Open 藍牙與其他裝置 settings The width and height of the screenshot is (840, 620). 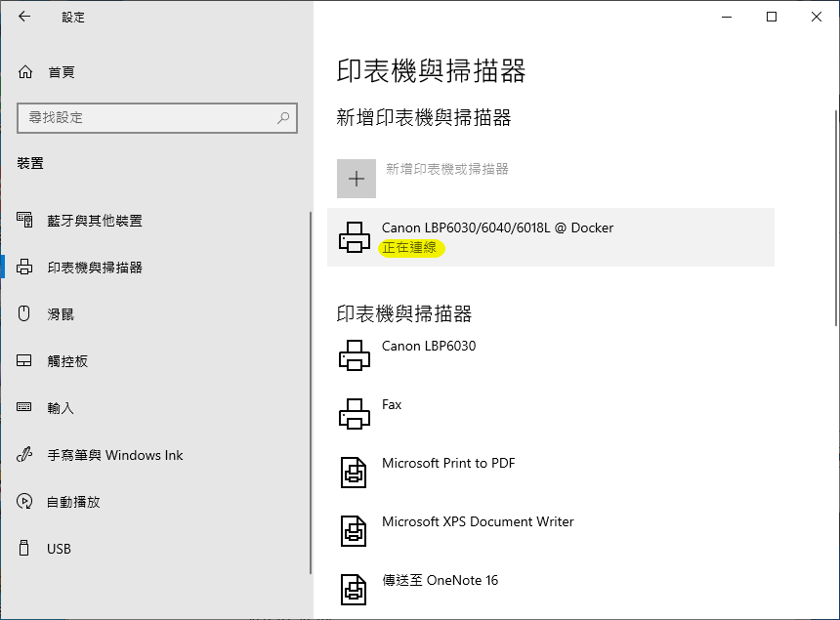pyautogui.click(x=95, y=221)
